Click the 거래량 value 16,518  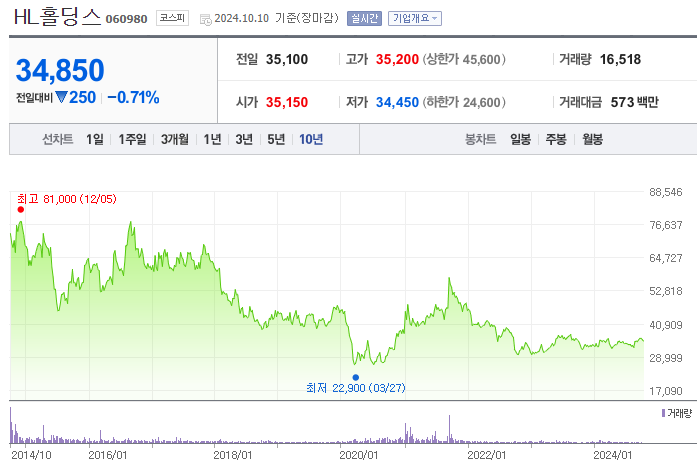pyautogui.click(x=620, y=59)
